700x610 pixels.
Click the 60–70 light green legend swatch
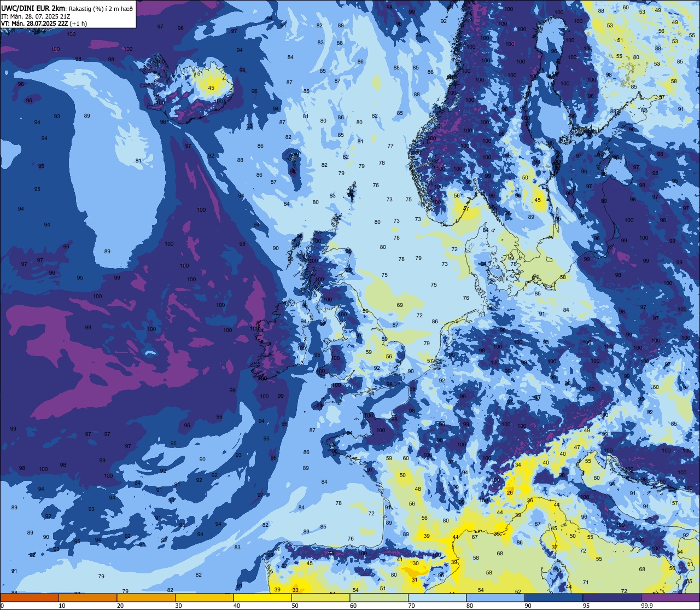pos(379,597)
